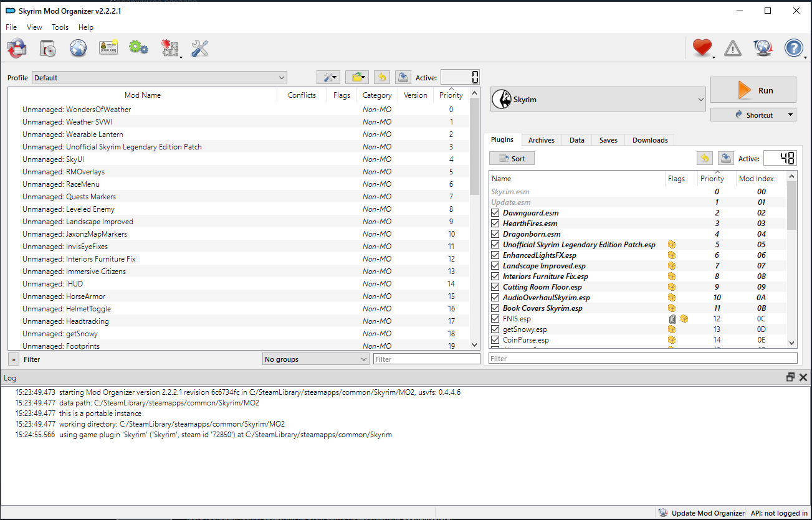Open the warning triangle Problems icon
Image resolution: width=812 pixels, height=520 pixels.
click(x=733, y=48)
